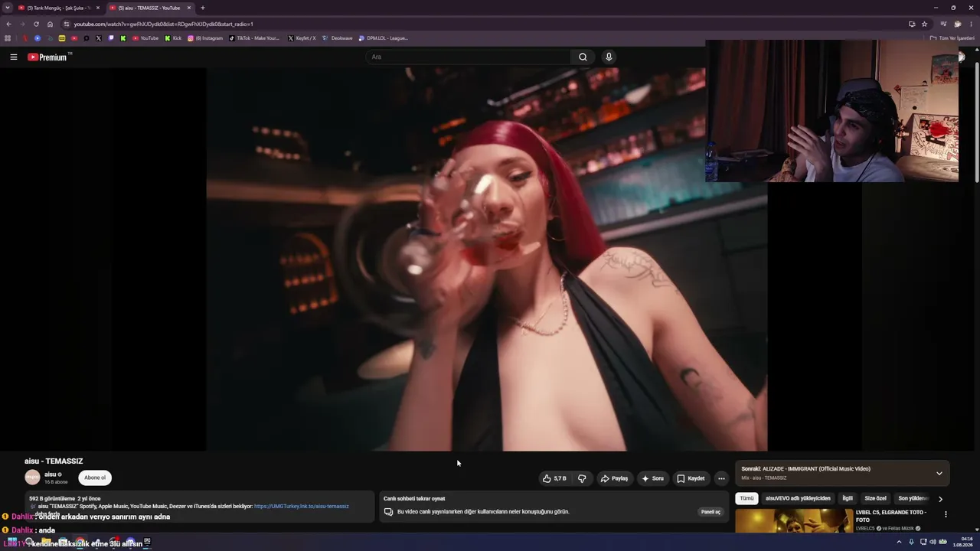Open a new browser tab
Viewport: 980px width, 551px height.
pyautogui.click(x=203, y=8)
